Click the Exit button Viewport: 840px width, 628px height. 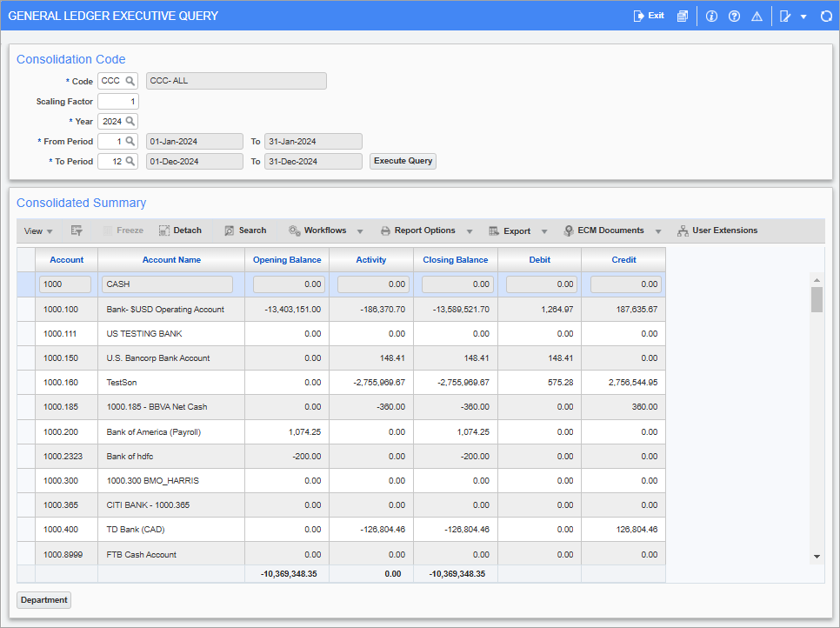coord(648,15)
